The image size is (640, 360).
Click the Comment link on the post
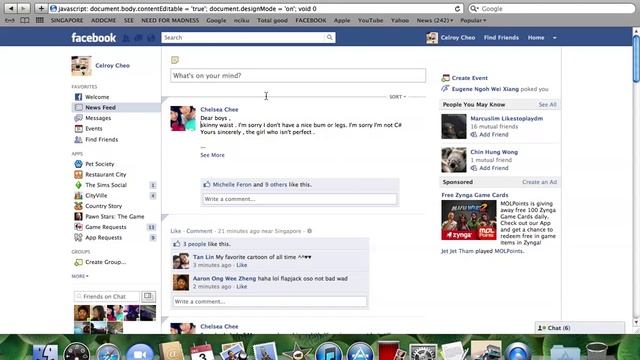[x=199, y=231]
